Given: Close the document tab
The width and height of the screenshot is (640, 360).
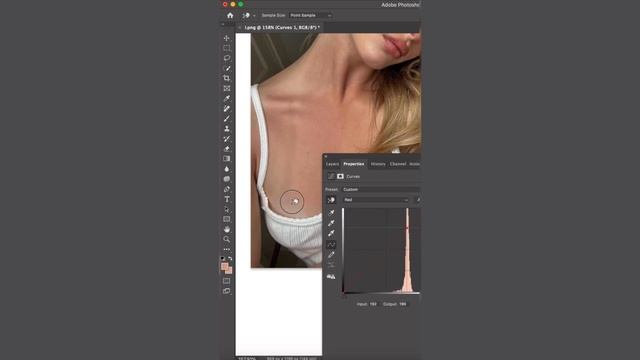Looking at the screenshot, I should 240,28.
